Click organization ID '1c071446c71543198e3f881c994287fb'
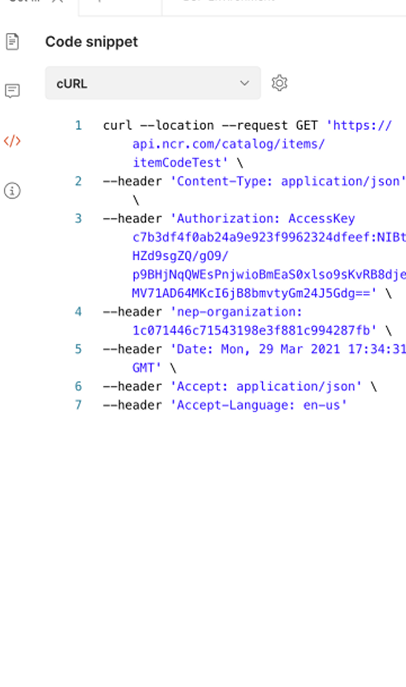The image size is (406, 687). point(251,330)
